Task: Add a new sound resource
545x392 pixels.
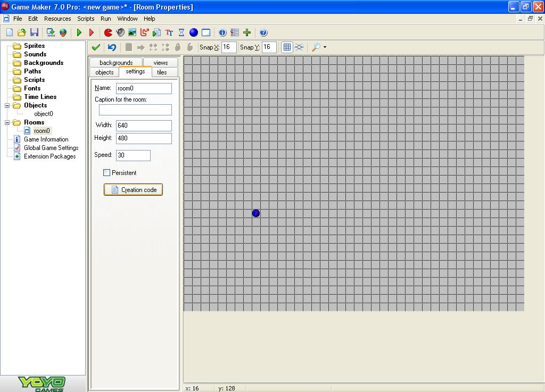Action: [120, 33]
